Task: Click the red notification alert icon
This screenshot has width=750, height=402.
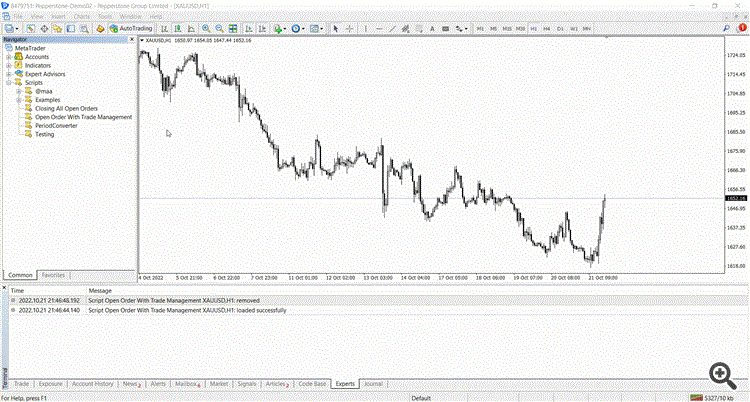Action: tap(742, 28)
